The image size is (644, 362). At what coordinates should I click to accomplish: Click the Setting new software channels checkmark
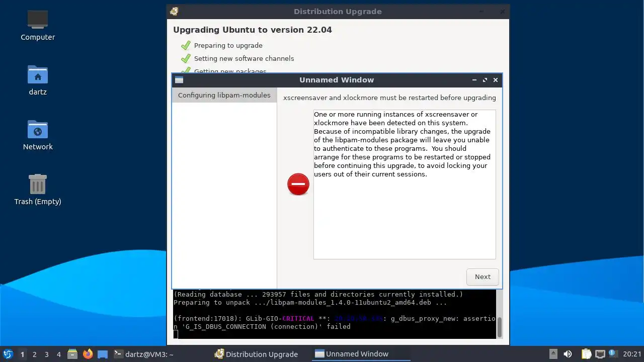186,58
